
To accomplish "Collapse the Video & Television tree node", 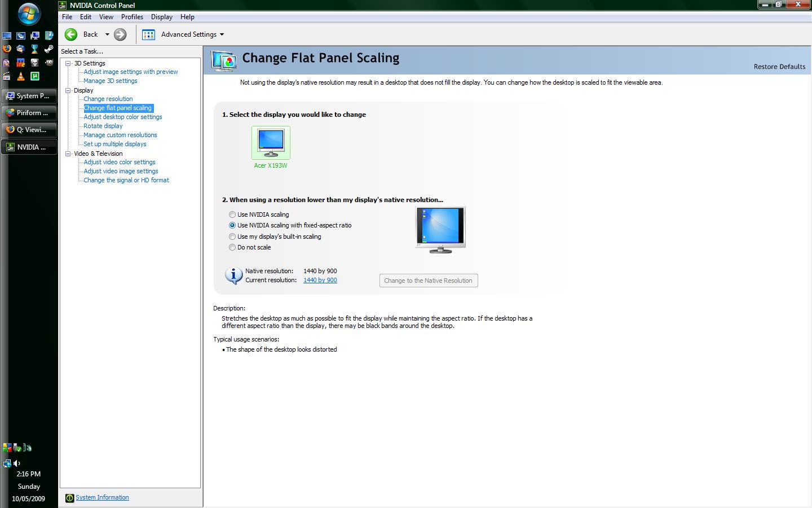I will pos(68,154).
